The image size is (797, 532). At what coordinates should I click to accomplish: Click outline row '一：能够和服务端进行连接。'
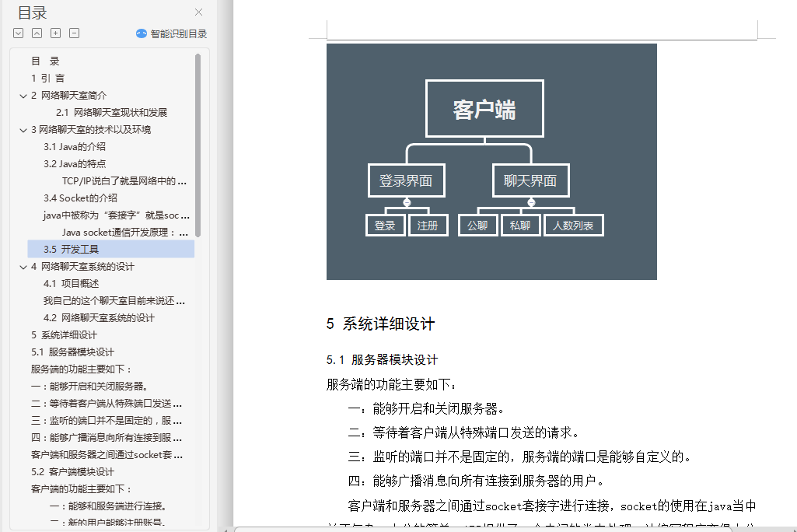pos(108,506)
